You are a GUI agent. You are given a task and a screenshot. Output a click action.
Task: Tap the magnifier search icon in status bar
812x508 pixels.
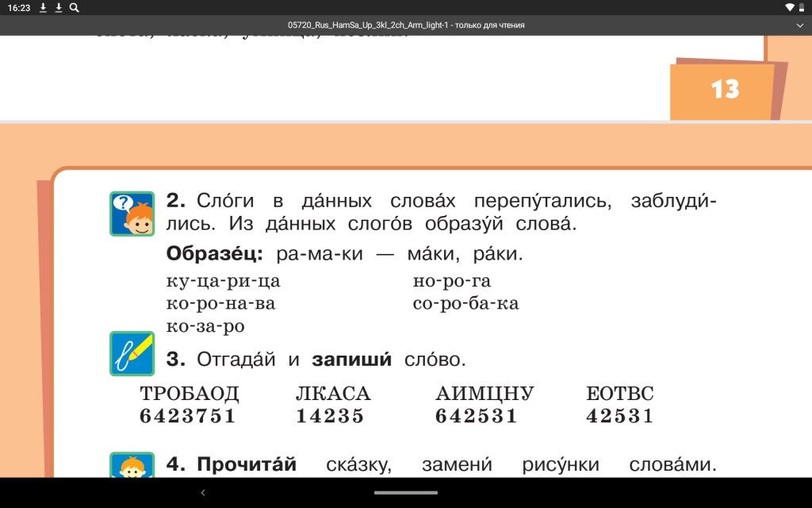pos(74,7)
